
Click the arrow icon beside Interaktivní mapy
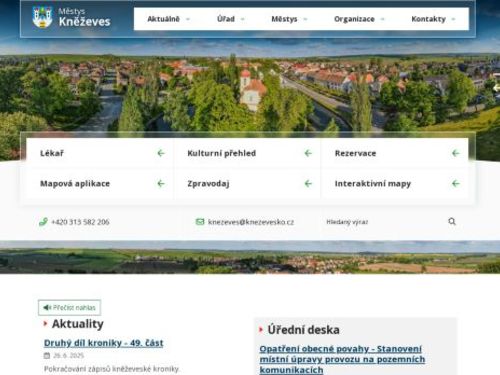(x=456, y=184)
